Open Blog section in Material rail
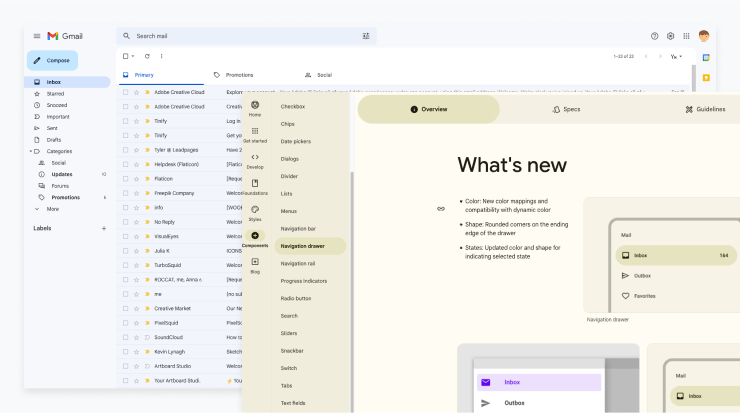 point(255,266)
